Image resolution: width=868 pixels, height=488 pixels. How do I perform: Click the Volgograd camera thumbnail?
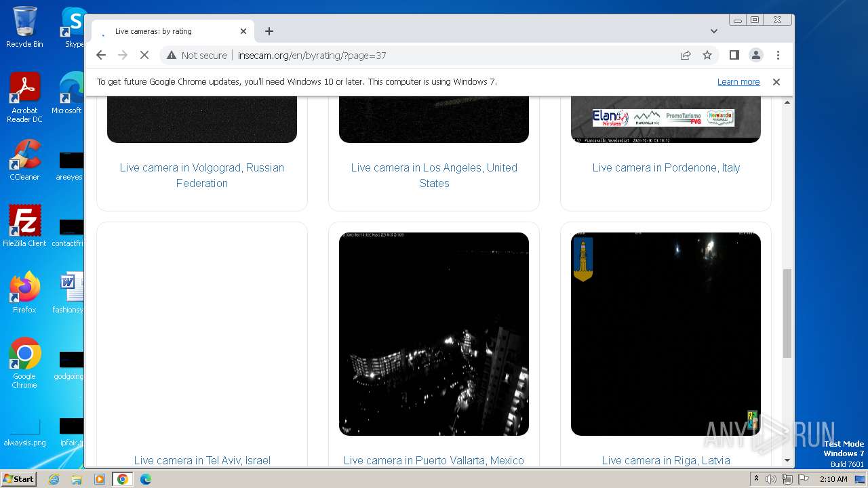(202, 120)
